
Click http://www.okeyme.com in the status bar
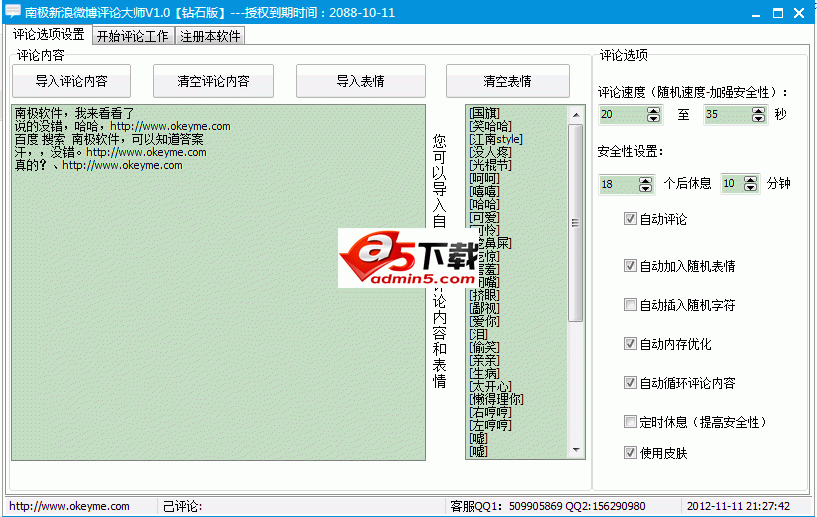(69, 506)
